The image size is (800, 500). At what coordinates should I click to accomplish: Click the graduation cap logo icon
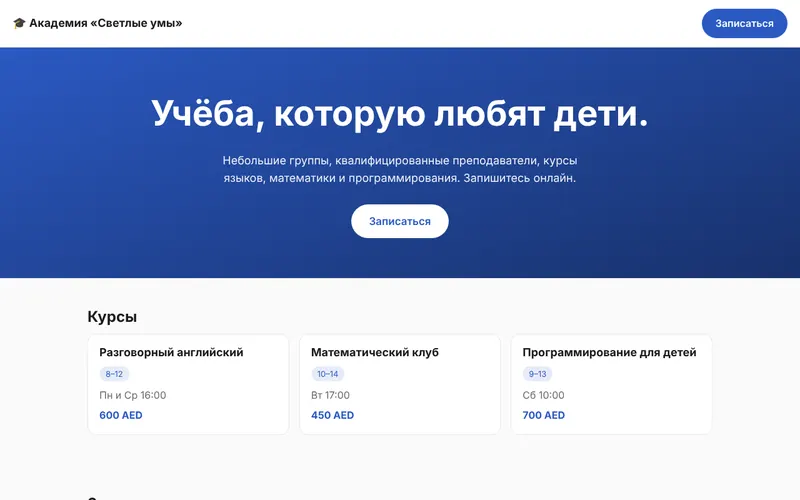click(19, 23)
